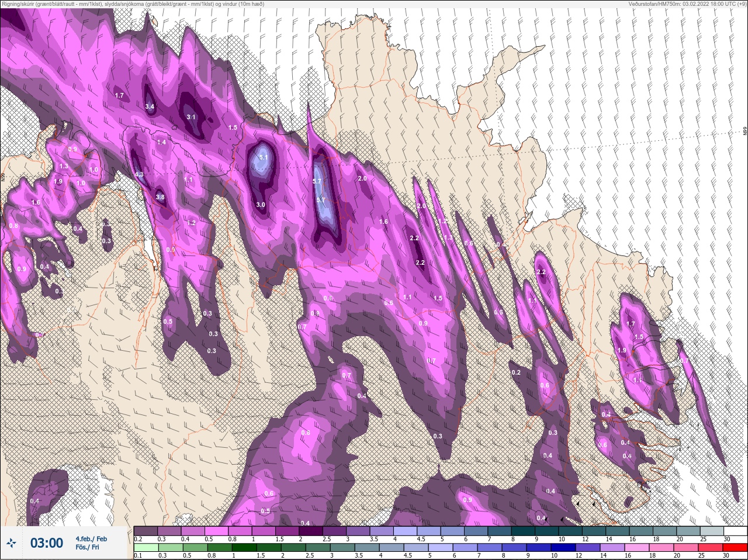Click the 4.3 precipitation value on the map
Image resolution: width=748 pixels, height=560 pixels.
139,174
